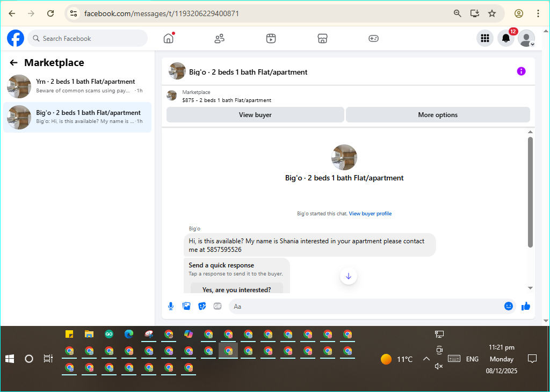Click the More options button
The image size is (550, 392).
click(438, 115)
